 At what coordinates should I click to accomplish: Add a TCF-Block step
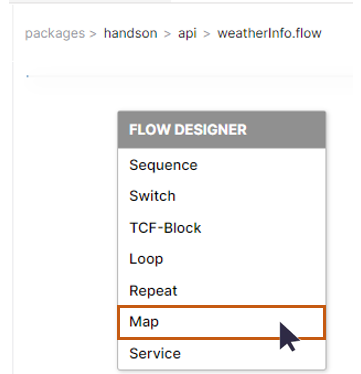click(x=222, y=228)
